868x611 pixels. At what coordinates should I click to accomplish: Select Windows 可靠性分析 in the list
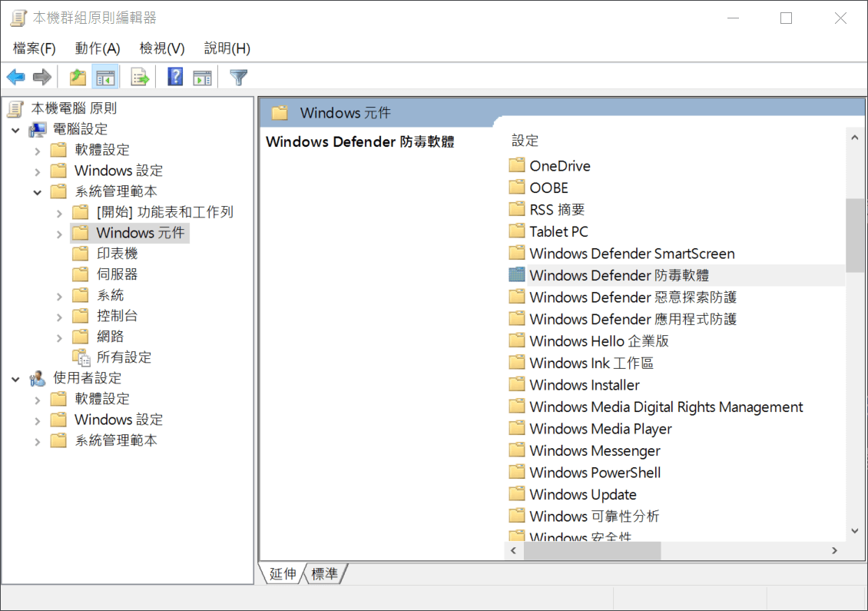(594, 516)
